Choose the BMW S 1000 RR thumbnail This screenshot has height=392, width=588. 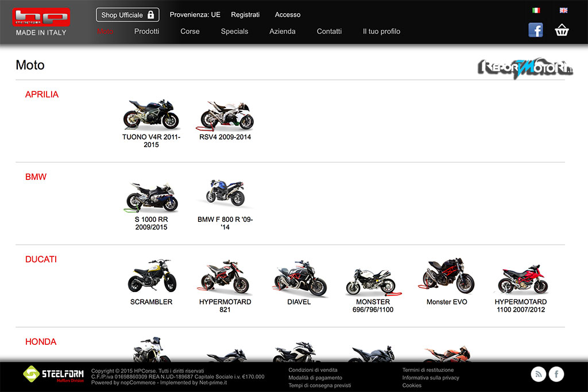tap(151, 197)
